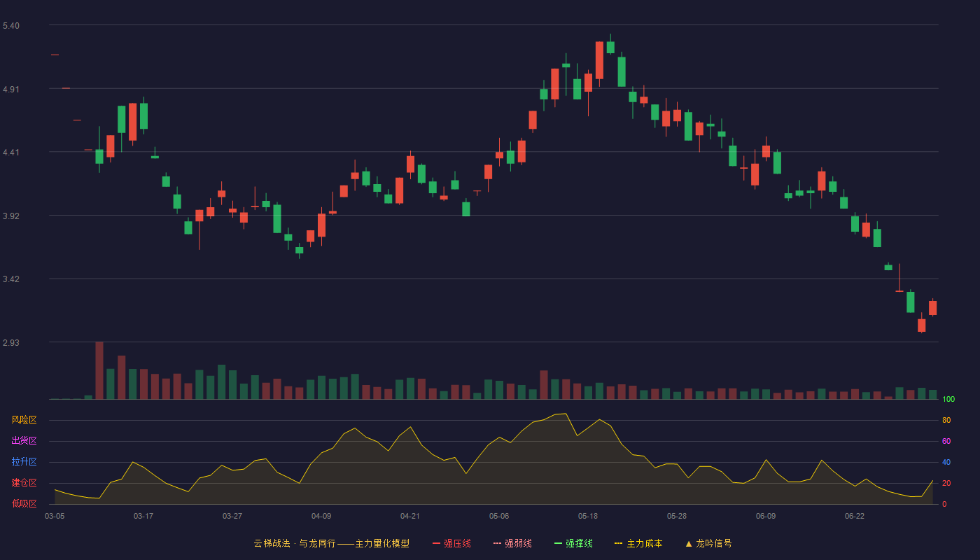980x560 pixels.
Task: Click the 5.40 price axis label
Action: [11, 26]
